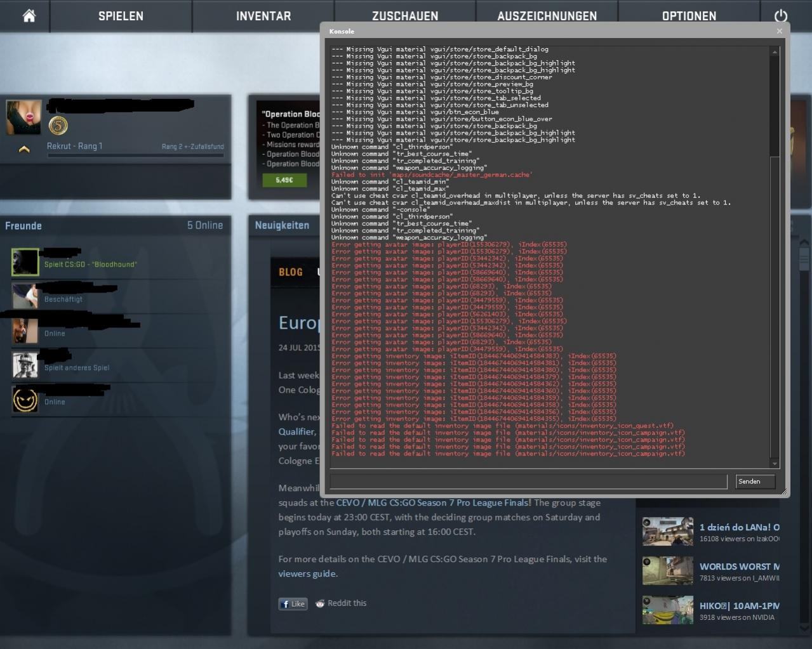Click the Senden button in console
Image resolution: width=812 pixels, height=649 pixels.
click(755, 482)
